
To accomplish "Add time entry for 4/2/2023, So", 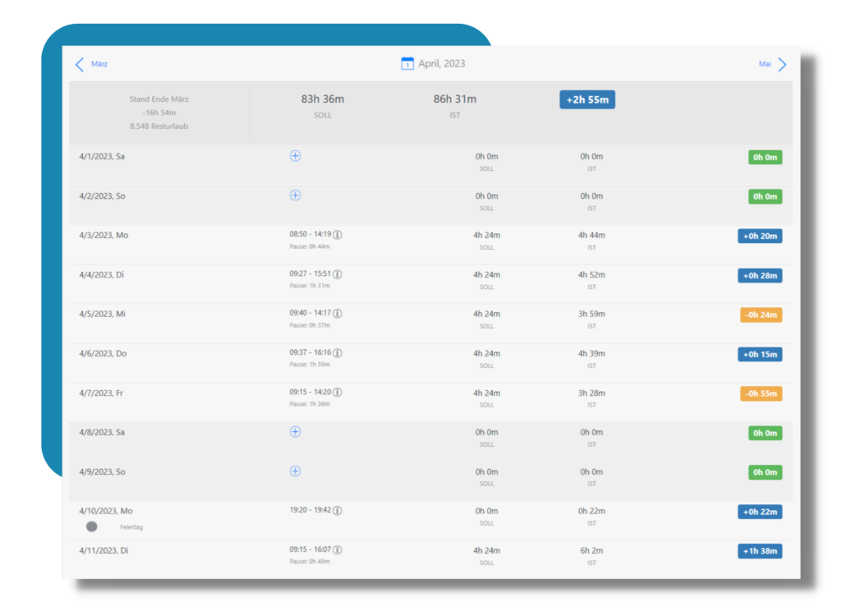I will pos(295,195).
